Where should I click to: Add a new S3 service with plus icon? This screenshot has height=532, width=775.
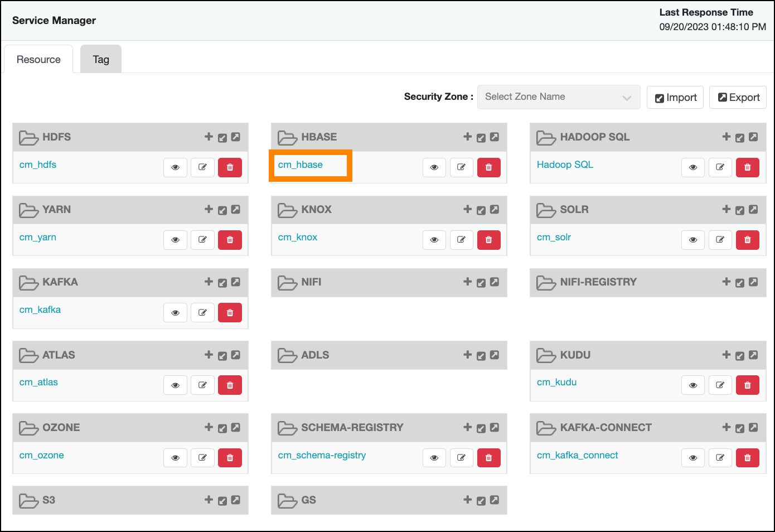click(209, 500)
